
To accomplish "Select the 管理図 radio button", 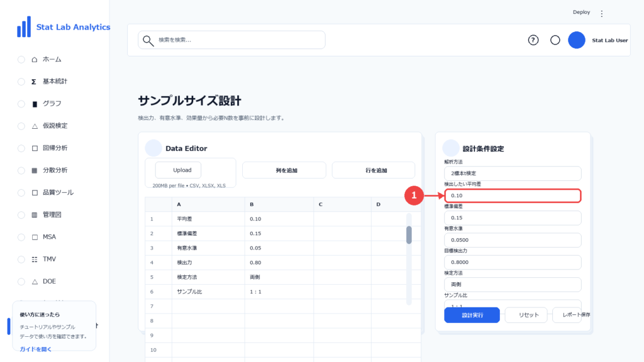I will pos(21,215).
